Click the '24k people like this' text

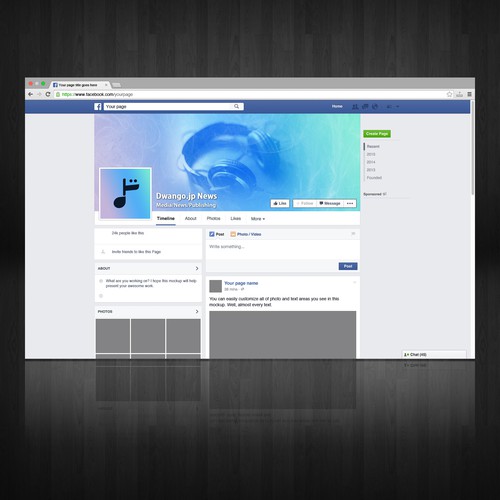128,233
